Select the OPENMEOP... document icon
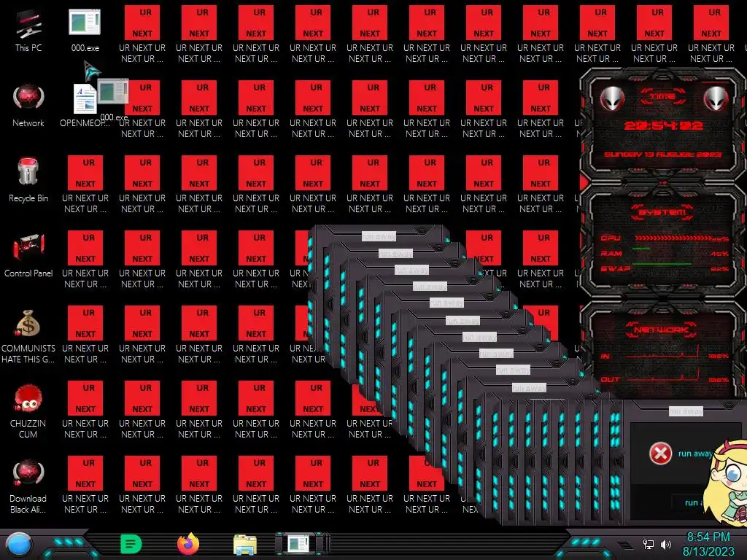 [x=85, y=106]
